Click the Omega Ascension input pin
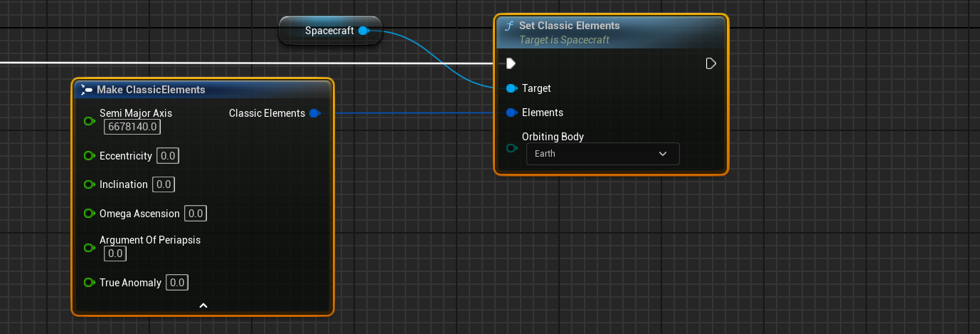 [89, 214]
